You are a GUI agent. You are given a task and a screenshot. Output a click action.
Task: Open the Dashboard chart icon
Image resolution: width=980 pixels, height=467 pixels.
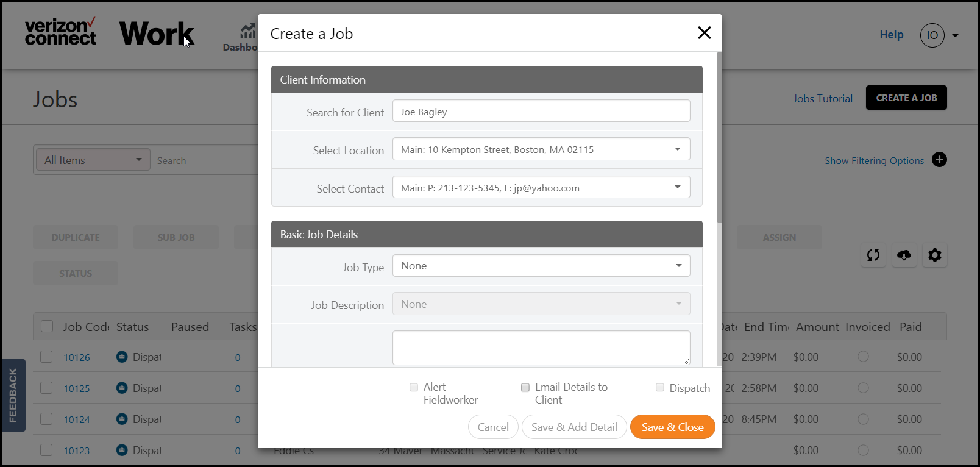pyautogui.click(x=247, y=31)
